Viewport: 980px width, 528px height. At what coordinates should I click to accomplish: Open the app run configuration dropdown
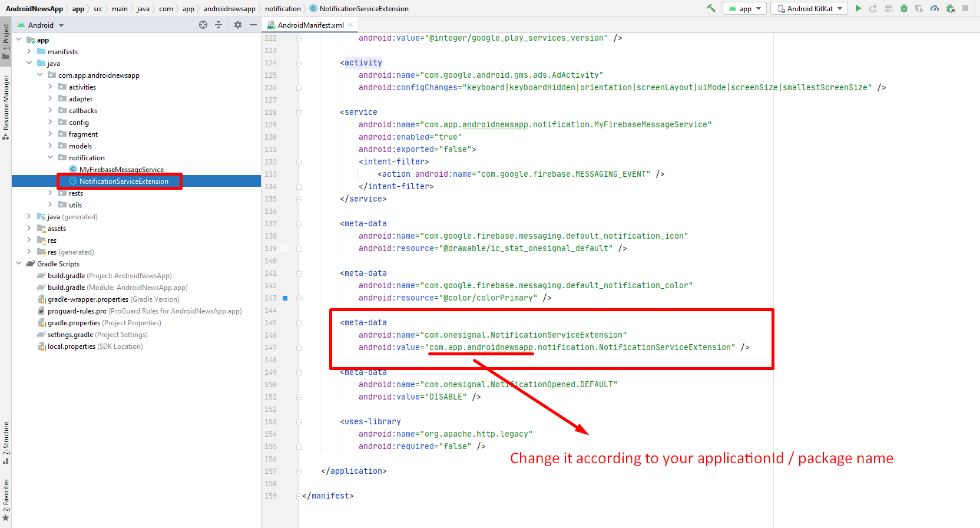click(745, 8)
